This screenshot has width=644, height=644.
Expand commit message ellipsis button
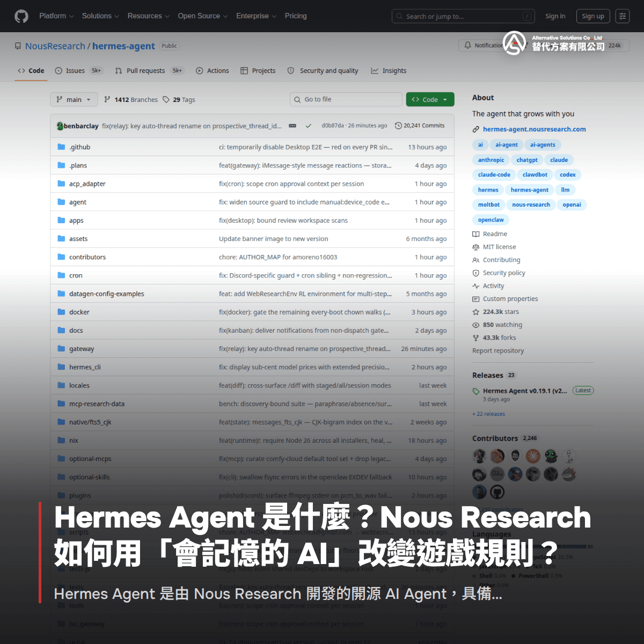click(292, 126)
